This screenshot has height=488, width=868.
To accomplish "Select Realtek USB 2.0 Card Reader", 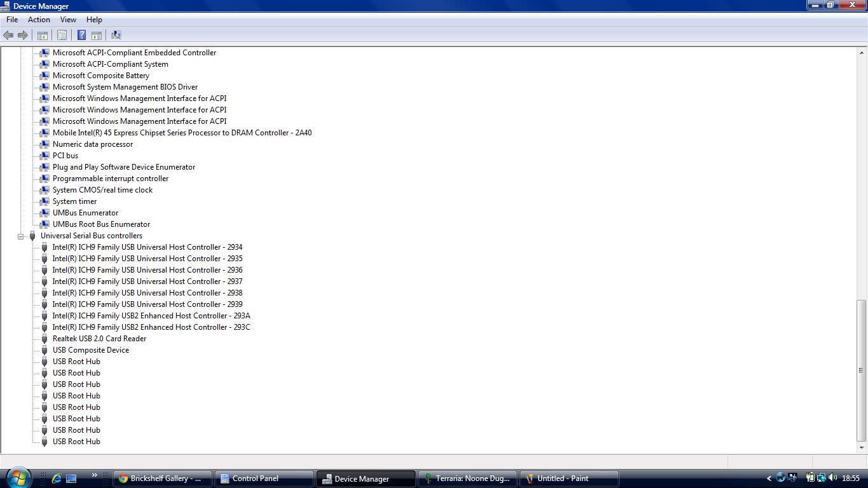I will click(x=99, y=339).
